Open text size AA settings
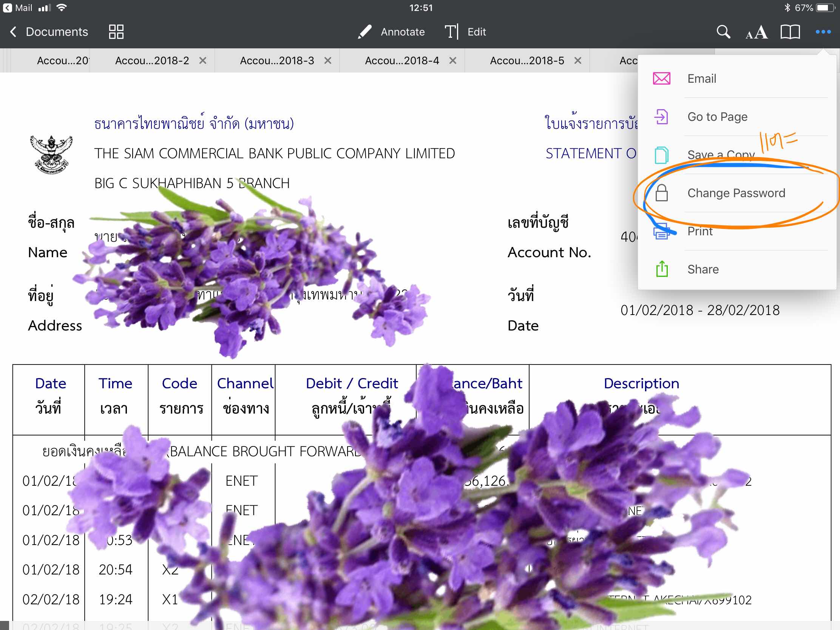 757,32
